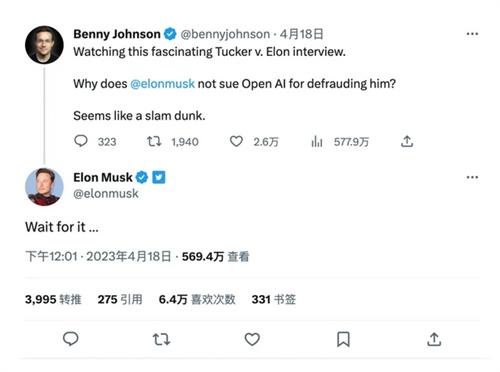The height and width of the screenshot is (372, 500).
Task: Open more options on Elon Musk's tweet
Action: [x=472, y=177]
